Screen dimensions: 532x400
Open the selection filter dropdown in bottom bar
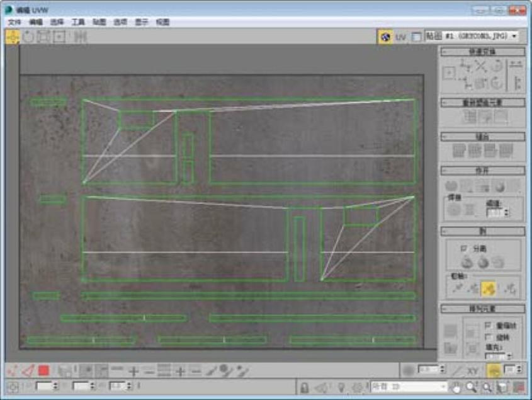coord(409,387)
